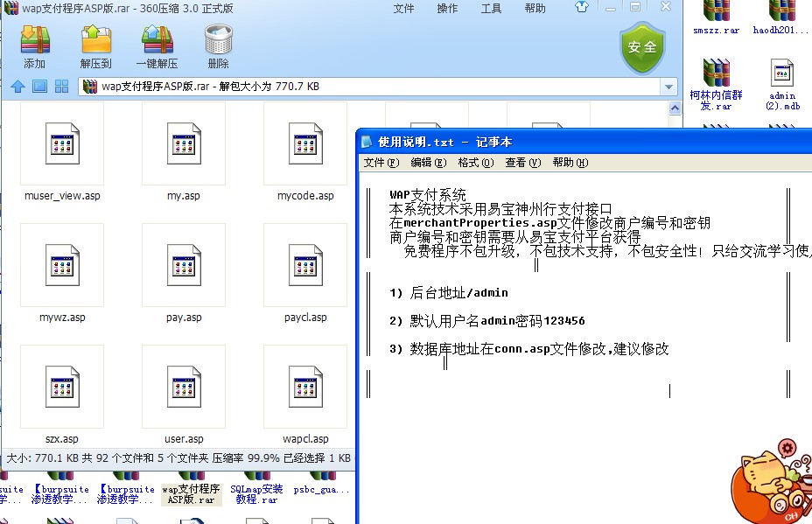Select the pay.asp file
Image resolution: width=812 pixels, height=524 pixels.
tap(183, 267)
